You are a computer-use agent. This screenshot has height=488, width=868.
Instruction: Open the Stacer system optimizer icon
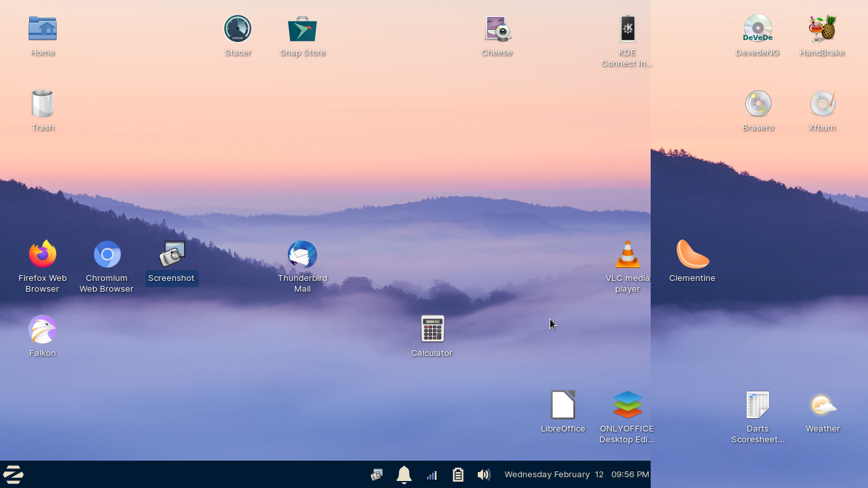[238, 29]
